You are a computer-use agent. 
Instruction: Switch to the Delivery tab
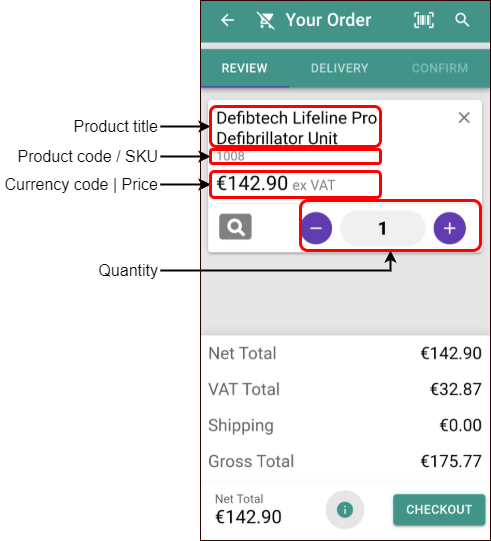[x=340, y=68]
